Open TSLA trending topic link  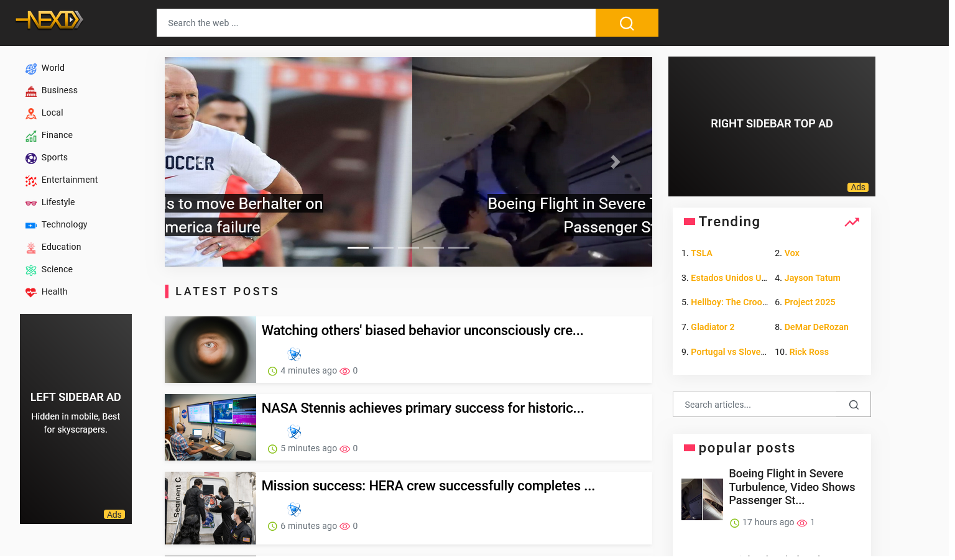[x=701, y=253]
